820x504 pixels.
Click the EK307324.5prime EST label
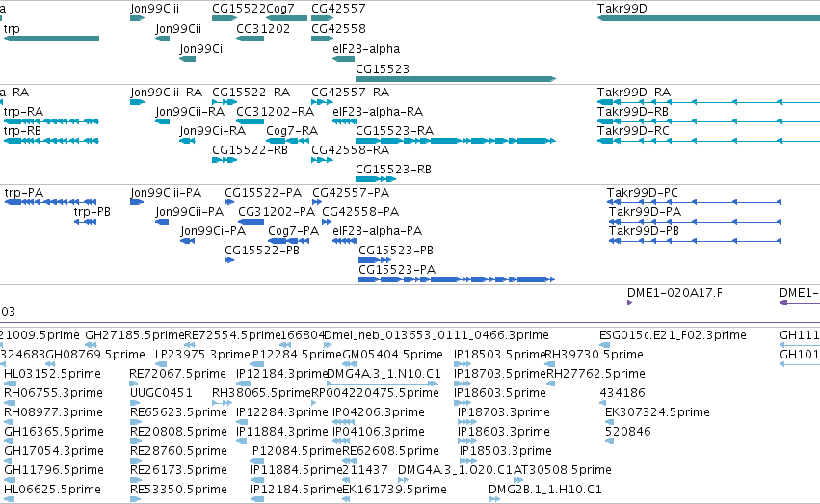click(657, 413)
